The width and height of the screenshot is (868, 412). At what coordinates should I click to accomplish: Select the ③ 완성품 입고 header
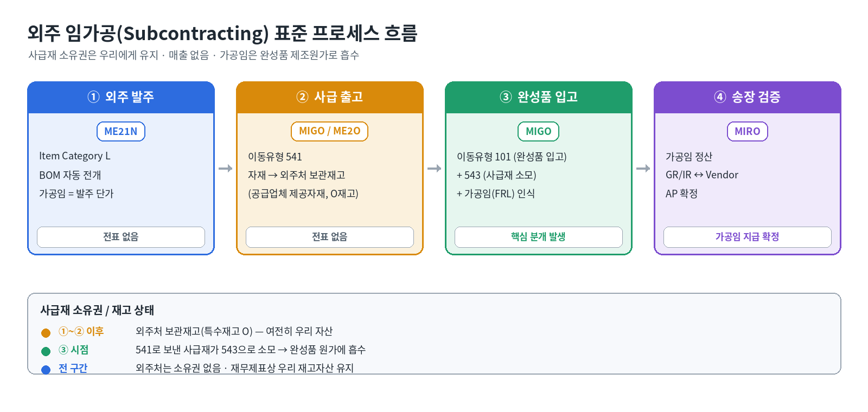539,97
